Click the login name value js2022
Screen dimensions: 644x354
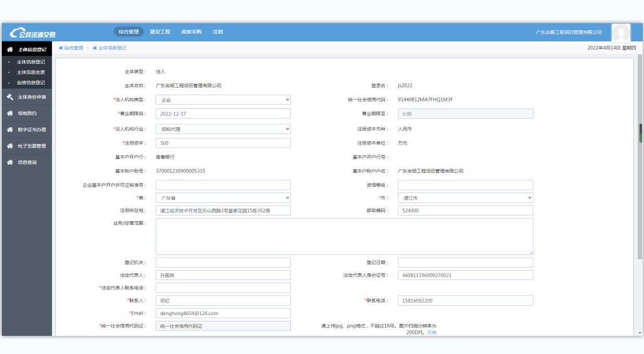coord(405,86)
